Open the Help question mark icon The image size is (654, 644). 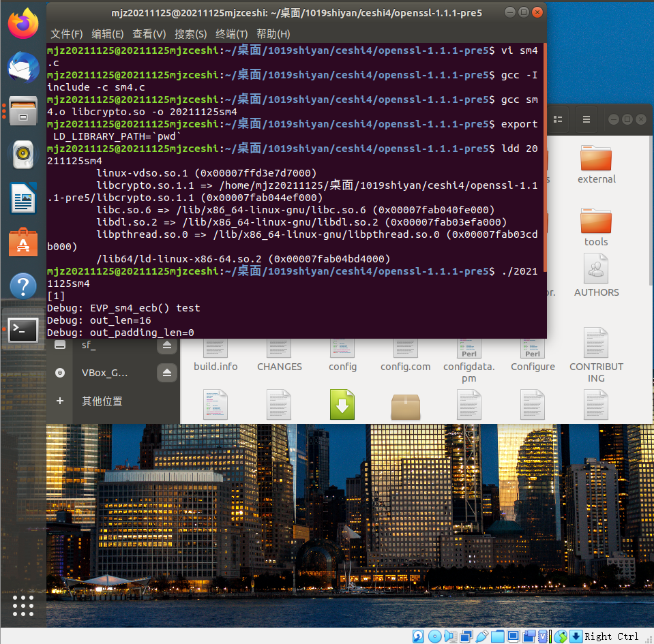pyautogui.click(x=23, y=286)
